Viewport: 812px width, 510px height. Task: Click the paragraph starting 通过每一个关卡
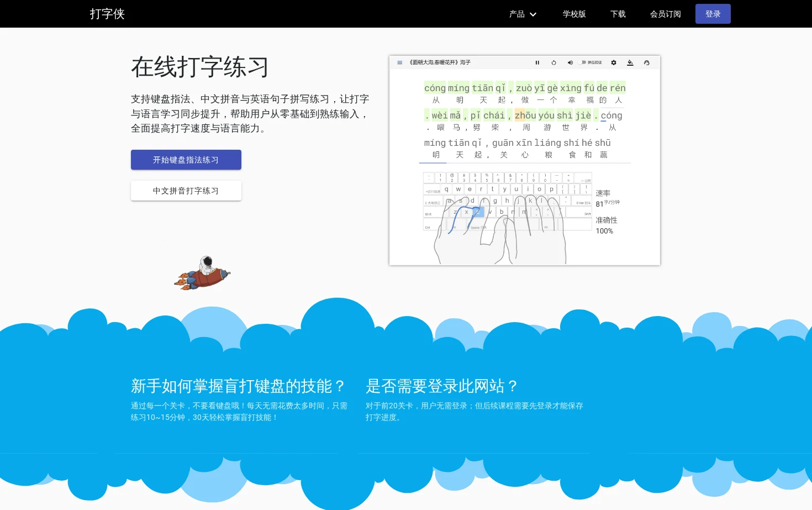239,412
